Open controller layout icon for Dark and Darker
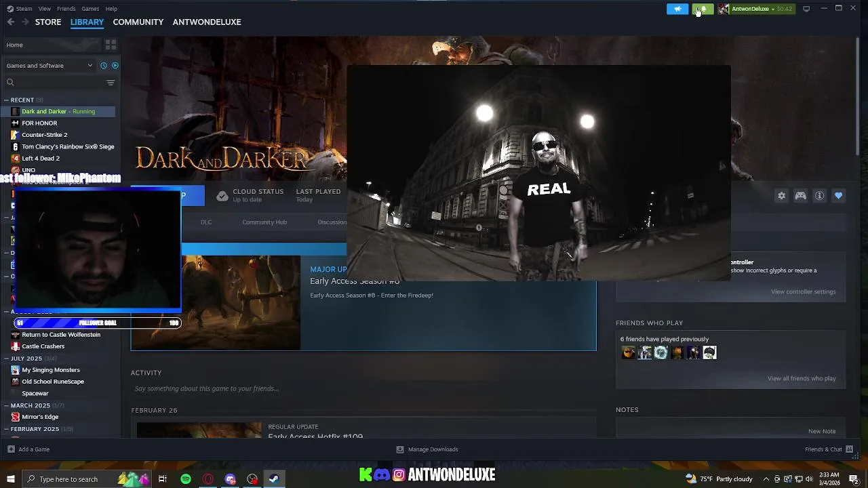Screen dimensions: 868x488 click(801, 196)
